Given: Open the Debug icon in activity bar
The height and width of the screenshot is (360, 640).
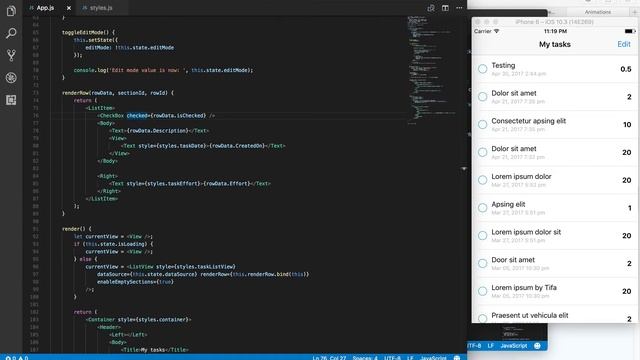Looking at the screenshot, I should pos(11,78).
